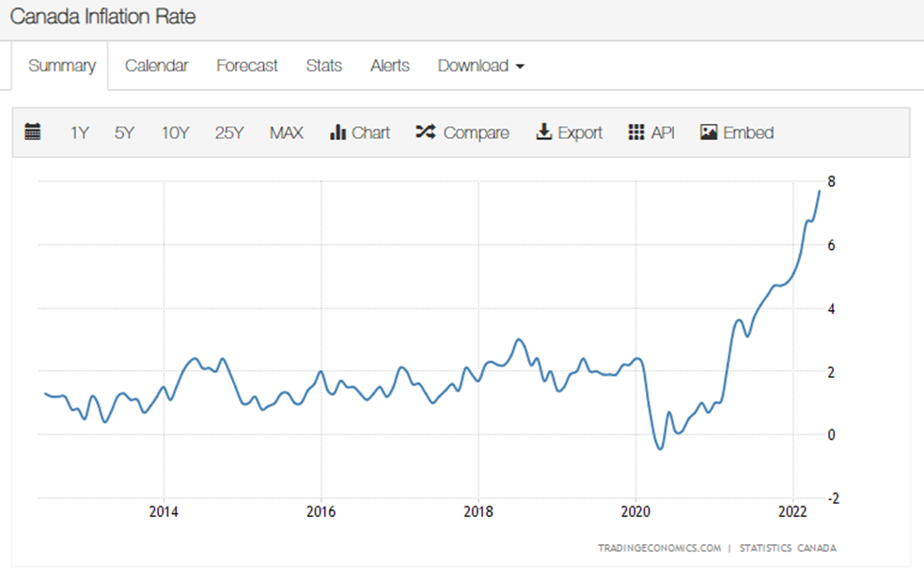Select the 5Y time range
The height and width of the screenshot is (577, 924).
(x=124, y=133)
